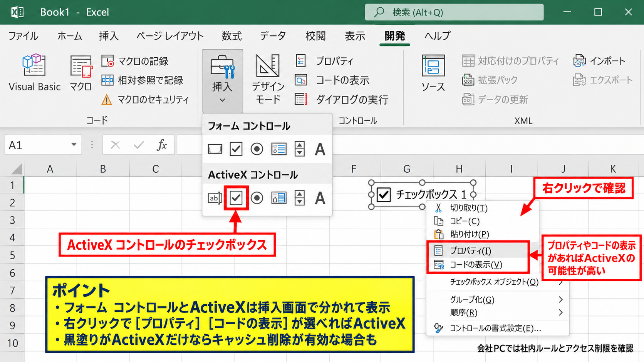Select the form control checkbox
This screenshot has width=644, height=362.
[236, 149]
